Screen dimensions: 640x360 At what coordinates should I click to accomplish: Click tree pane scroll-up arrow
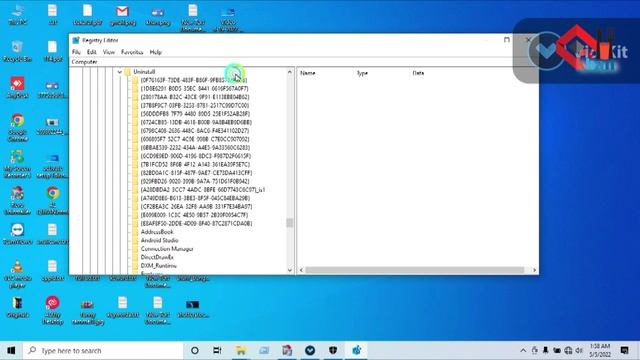[x=290, y=72]
